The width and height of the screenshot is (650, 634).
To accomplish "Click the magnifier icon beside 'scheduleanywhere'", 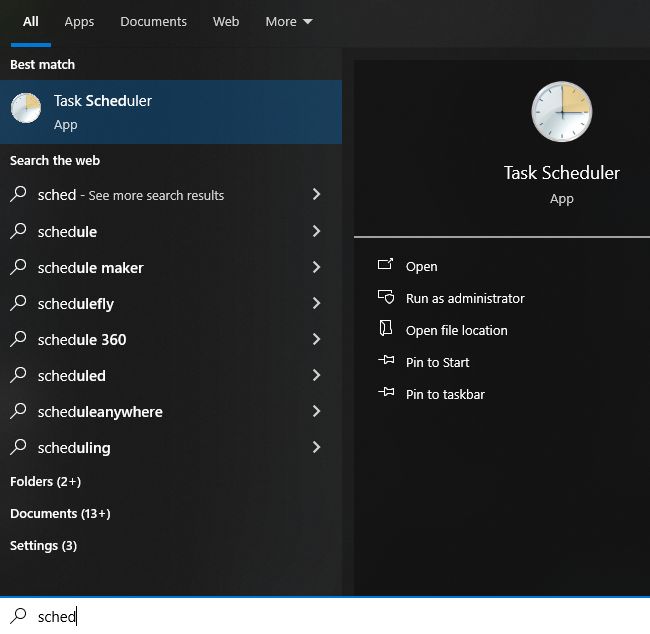I will click(x=18, y=411).
